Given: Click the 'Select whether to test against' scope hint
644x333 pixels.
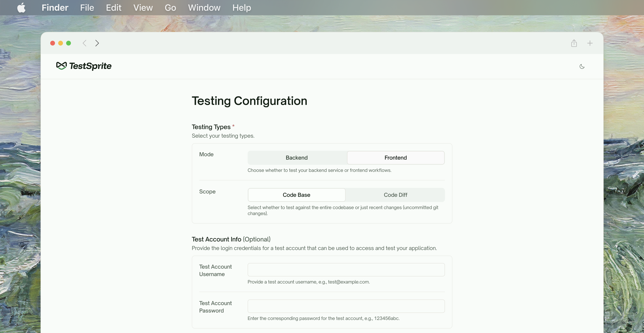Looking at the screenshot, I should tap(343, 210).
